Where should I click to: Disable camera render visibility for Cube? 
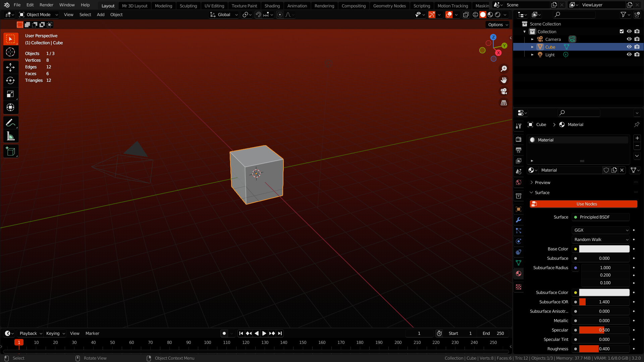pyautogui.click(x=637, y=47)
